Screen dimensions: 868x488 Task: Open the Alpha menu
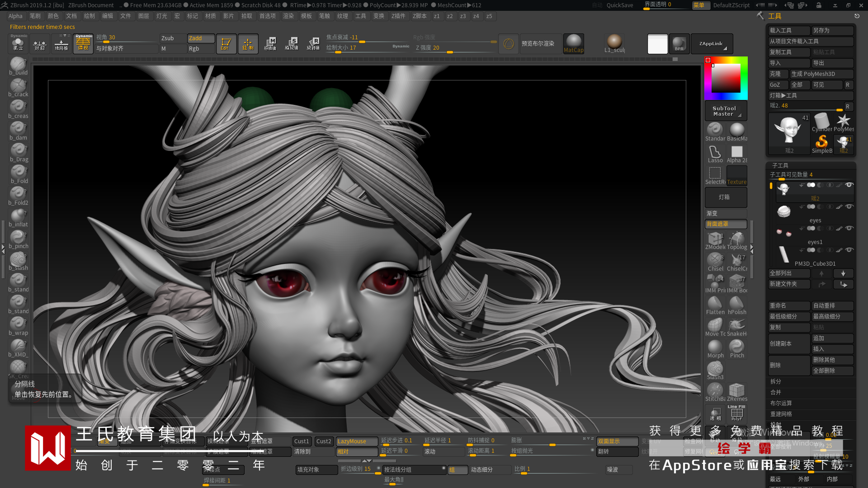(15, 16)
